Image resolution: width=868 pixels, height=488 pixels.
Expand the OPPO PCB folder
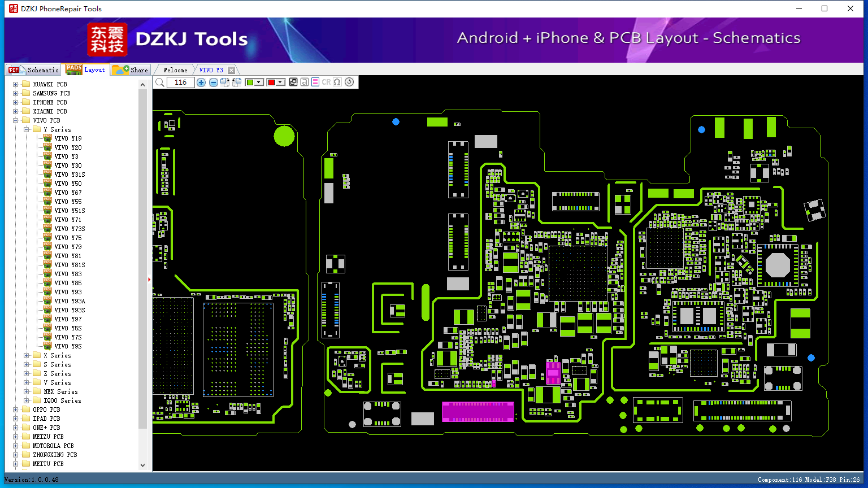click(x=16, y=409)
